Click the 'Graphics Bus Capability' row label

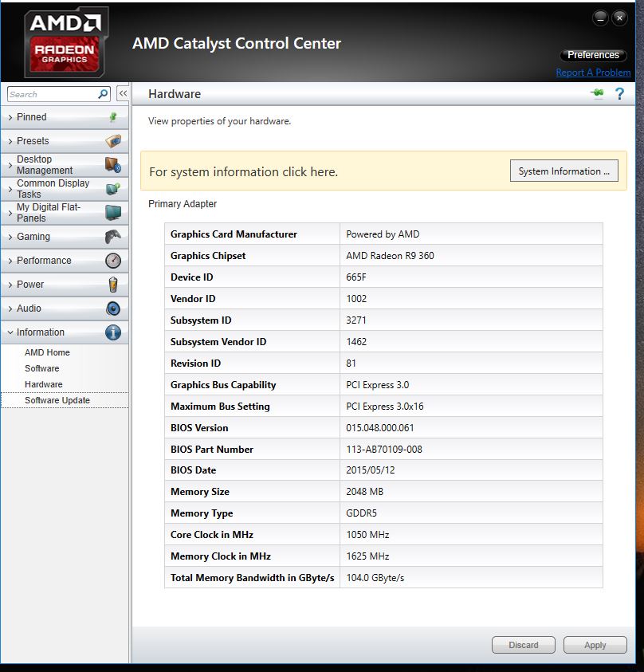pyautogui.click(x=223, y=384)
